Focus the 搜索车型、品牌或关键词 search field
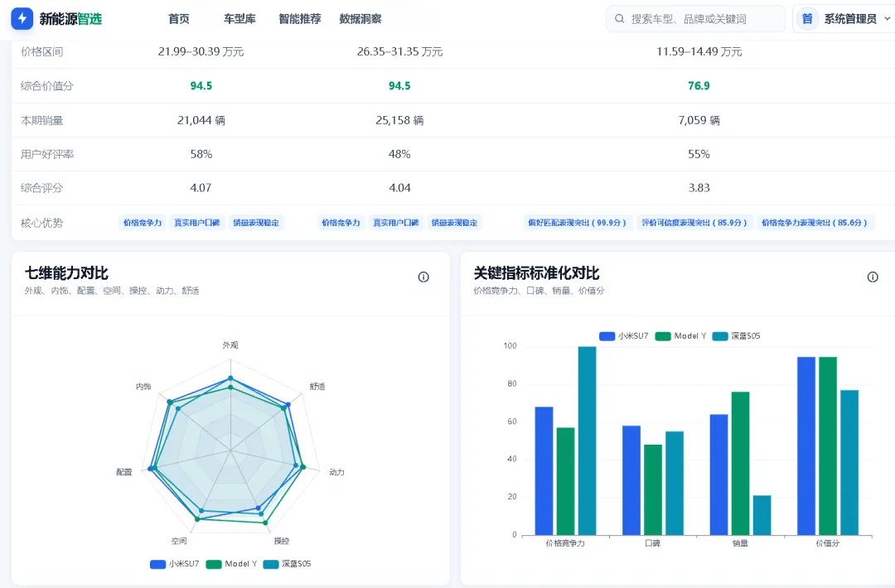This screenshot has width=895, height=588. tap(695, 19)
